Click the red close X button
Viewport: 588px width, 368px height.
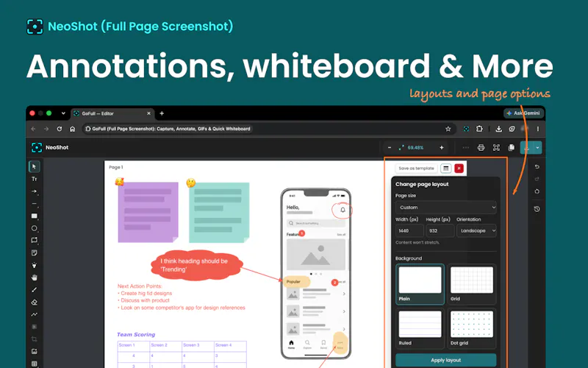(459, 169)
